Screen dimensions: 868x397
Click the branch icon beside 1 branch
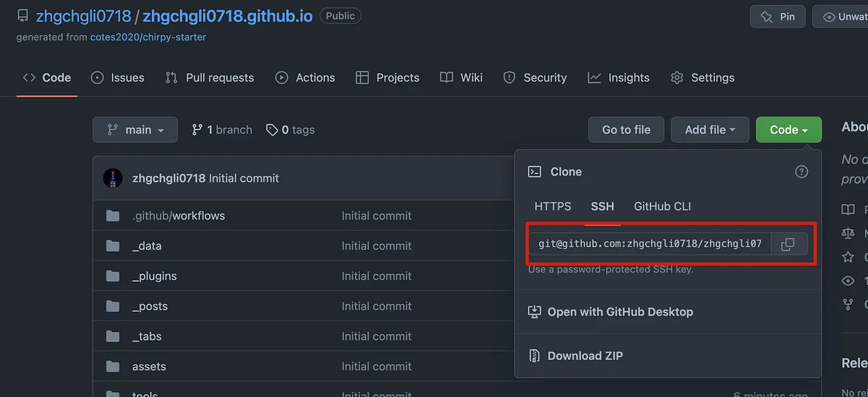197,130
